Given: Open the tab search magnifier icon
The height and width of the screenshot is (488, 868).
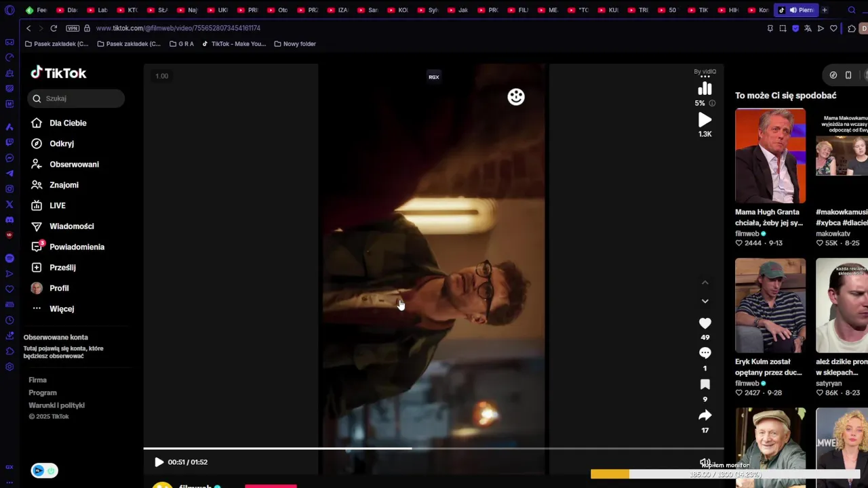Looking at the screenshot, I should click(852, 10).
